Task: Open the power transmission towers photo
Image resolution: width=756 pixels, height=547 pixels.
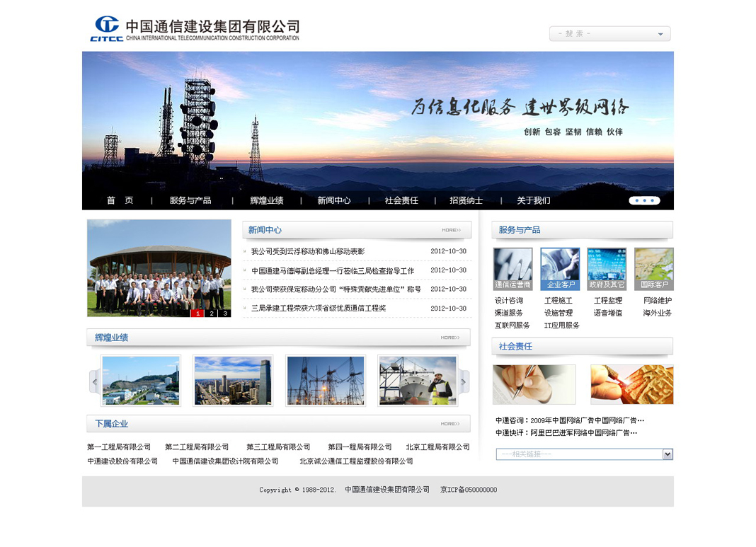Action: [x=326, y=381]
